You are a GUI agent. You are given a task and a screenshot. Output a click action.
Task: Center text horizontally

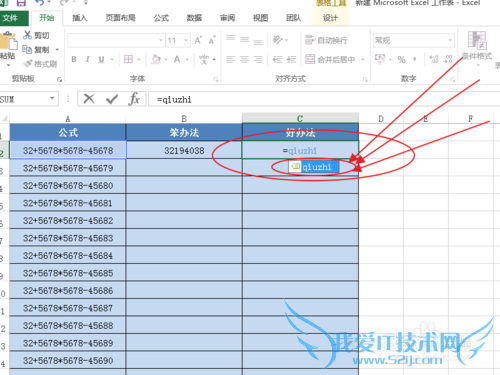coord(244,59)
